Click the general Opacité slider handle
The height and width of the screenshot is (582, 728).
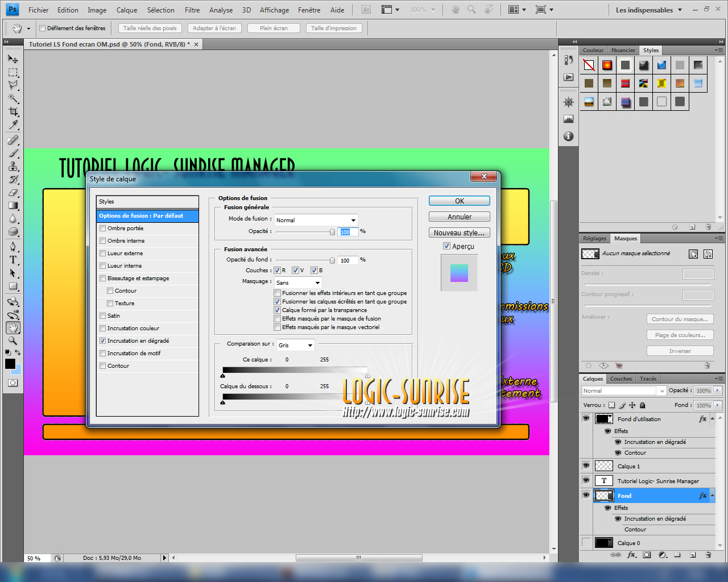point(332,232)
